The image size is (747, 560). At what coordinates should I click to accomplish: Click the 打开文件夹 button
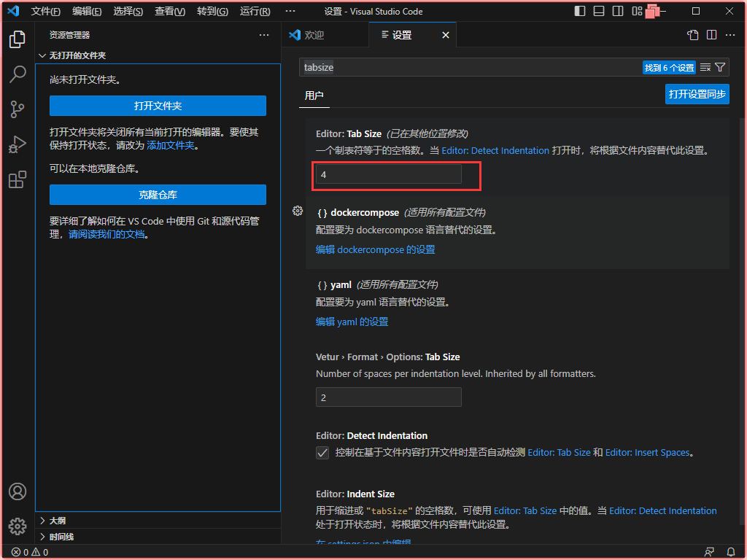(158, 106)
